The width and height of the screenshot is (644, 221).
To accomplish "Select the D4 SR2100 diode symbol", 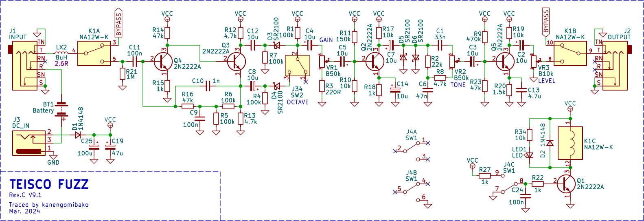I will point(277,86).
